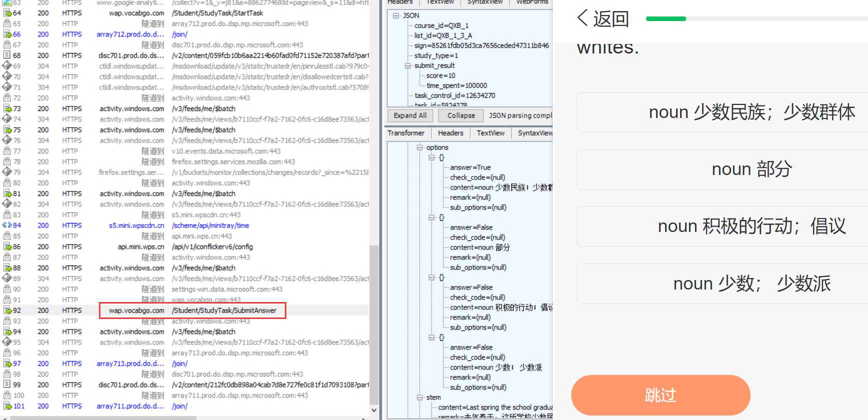Collapse the root JSON node
This screenshot has height=420, width=868.
click(396, 15)
